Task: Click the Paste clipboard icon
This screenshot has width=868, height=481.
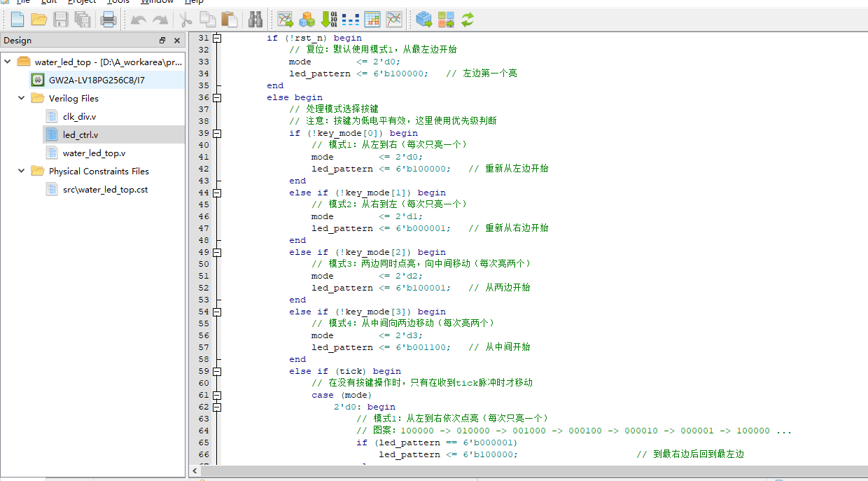Action: [x=229, y=20]
